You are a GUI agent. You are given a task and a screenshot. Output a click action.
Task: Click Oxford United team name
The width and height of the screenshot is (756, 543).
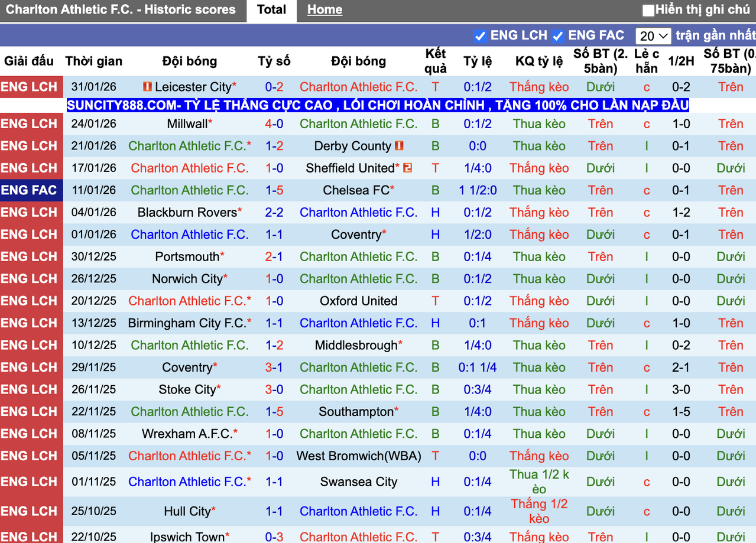359,301
